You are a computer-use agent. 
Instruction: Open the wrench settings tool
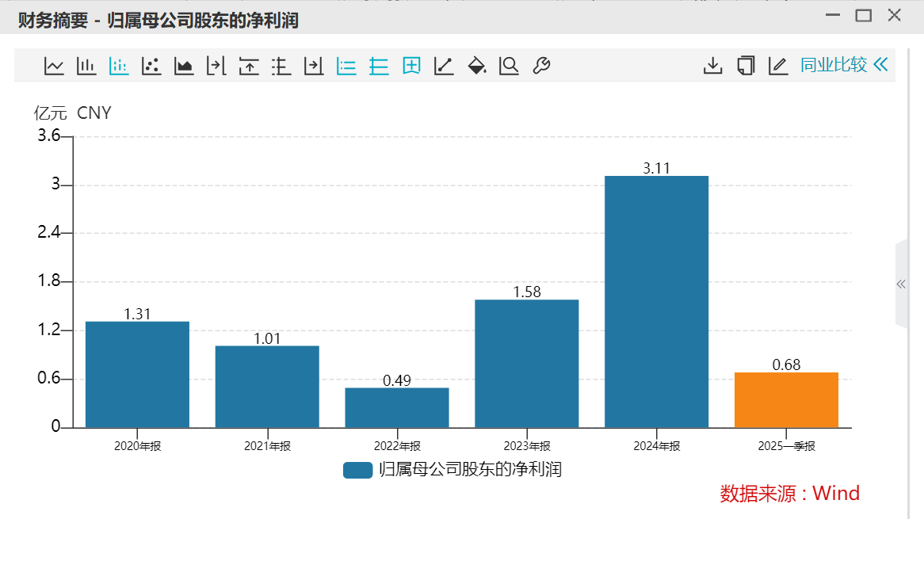click(541, 66)
